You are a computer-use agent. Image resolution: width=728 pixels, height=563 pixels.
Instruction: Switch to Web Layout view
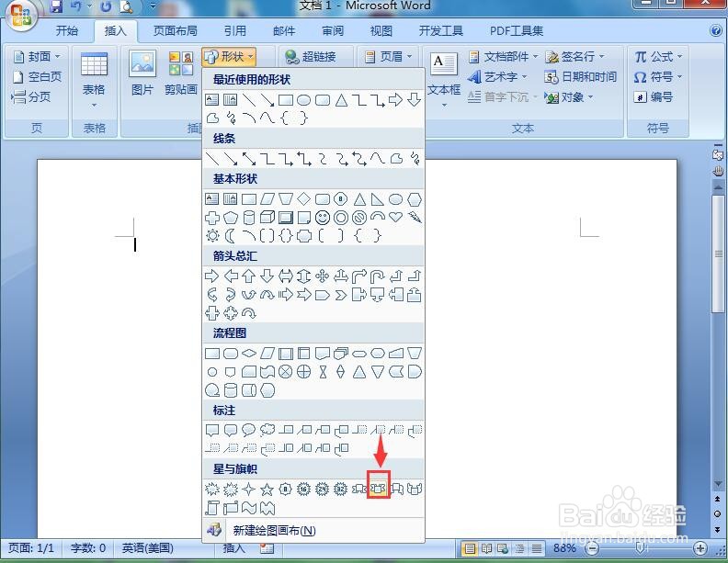point(504,549)
